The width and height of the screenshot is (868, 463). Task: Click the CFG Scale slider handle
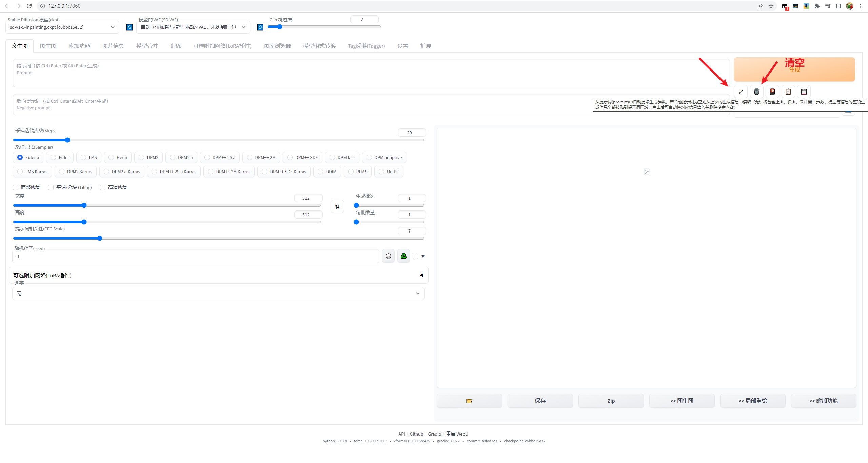click(100, 238)
